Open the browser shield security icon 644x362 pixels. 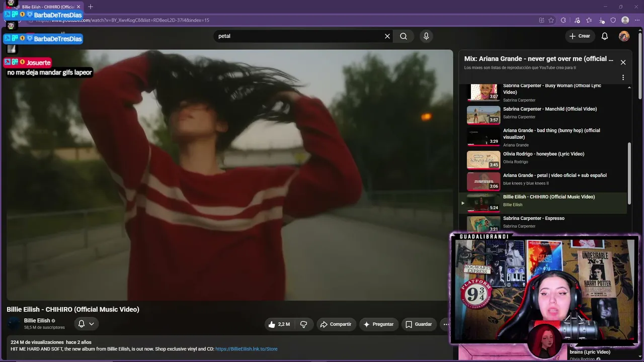(613, 20)
